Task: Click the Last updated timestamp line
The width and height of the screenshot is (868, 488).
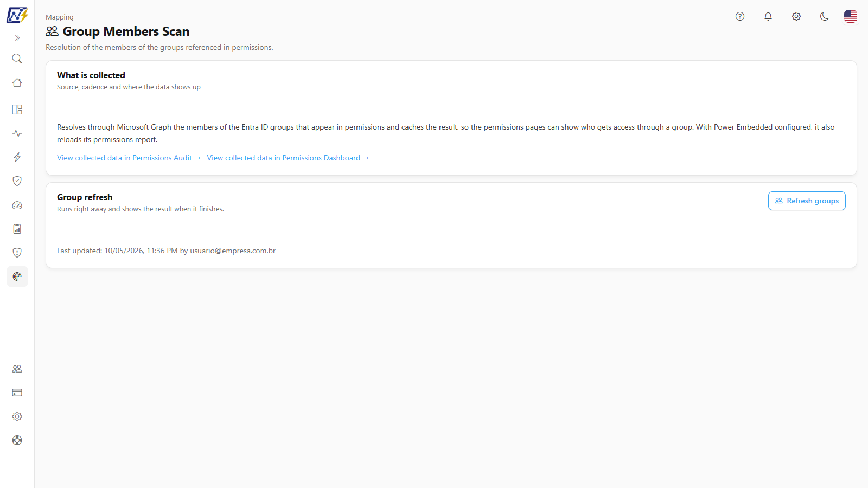Action: click(x=166, y=251)
